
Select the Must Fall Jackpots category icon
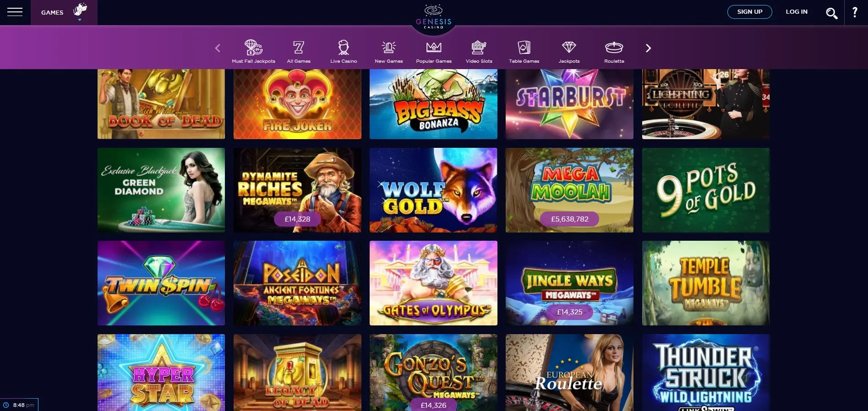(x=253, y=47)
